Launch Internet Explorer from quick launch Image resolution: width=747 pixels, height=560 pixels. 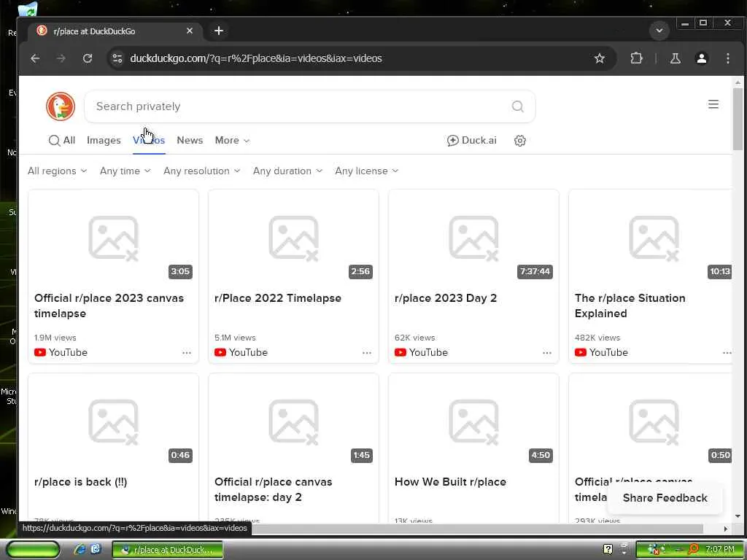[x=80, y=549]
